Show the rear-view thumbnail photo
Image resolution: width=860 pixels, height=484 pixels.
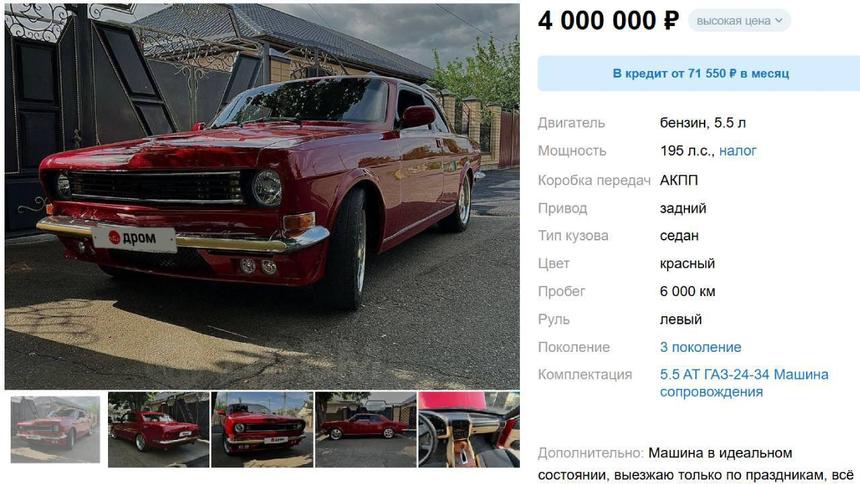click(159, 429)
